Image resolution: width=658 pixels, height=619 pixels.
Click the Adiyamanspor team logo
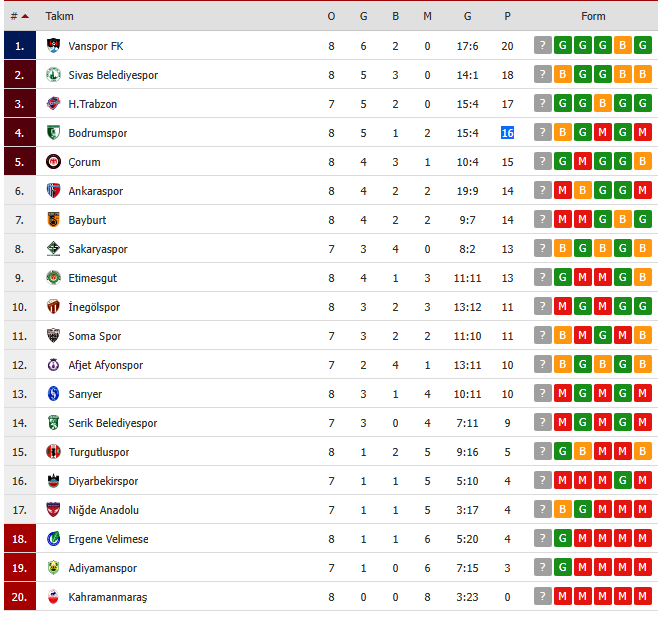(54, 568)
